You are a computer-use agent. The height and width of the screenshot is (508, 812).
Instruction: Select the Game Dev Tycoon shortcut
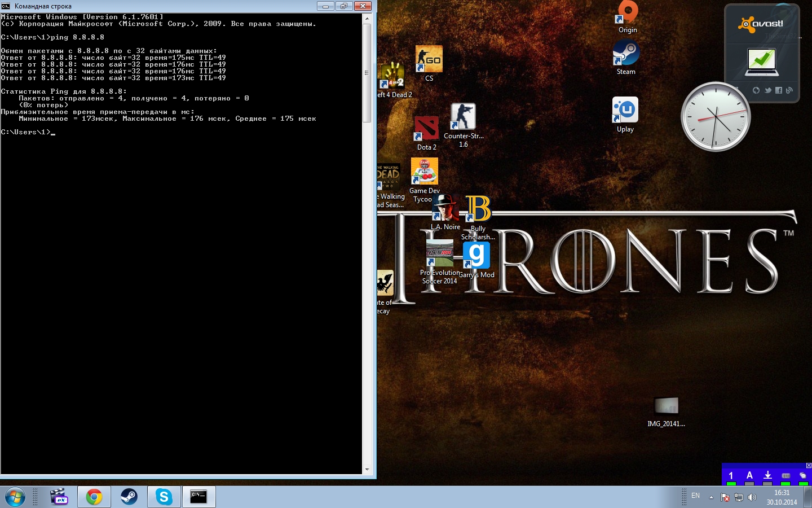coord(425,179)
